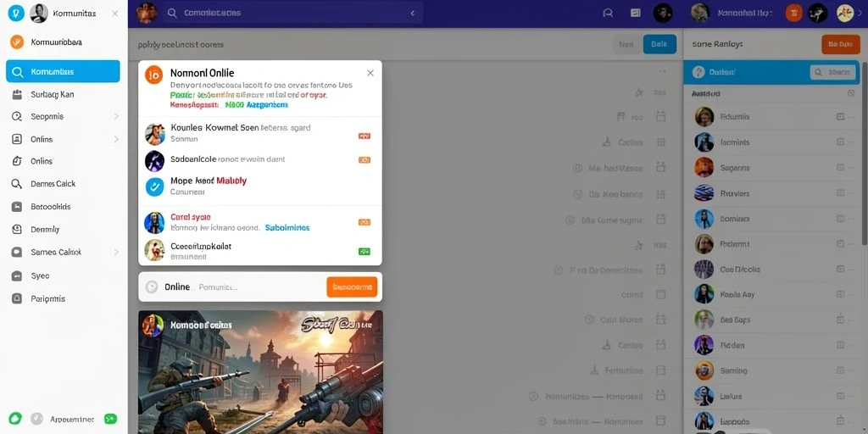Close the Nomonl Onlile popup
This screenshot has height=434, width=868.
(x=370, y=73)
